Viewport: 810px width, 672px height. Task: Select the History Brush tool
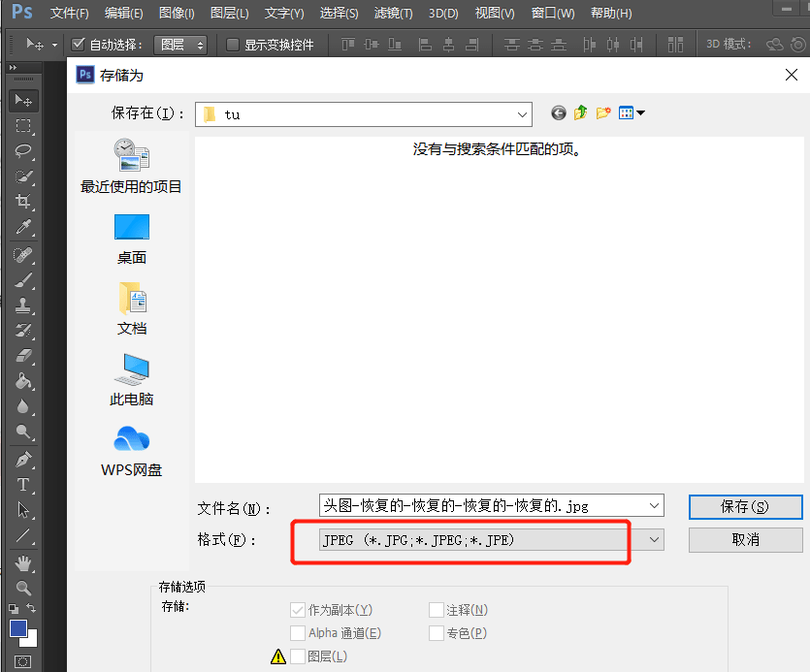(23, 331)
